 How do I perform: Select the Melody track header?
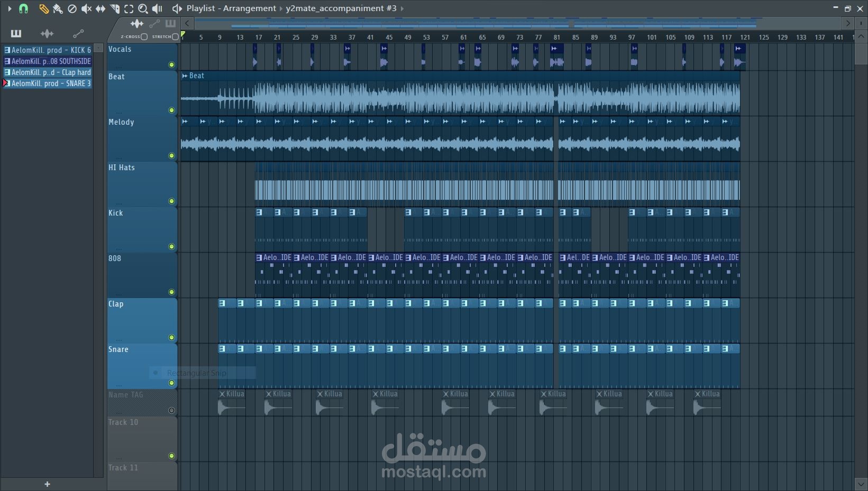click(142, 138)
